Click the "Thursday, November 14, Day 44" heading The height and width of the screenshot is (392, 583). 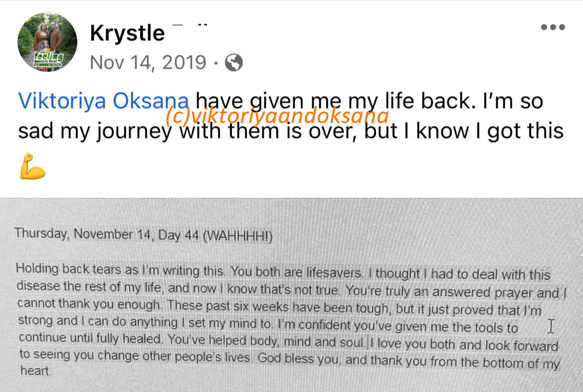point(106,234)
